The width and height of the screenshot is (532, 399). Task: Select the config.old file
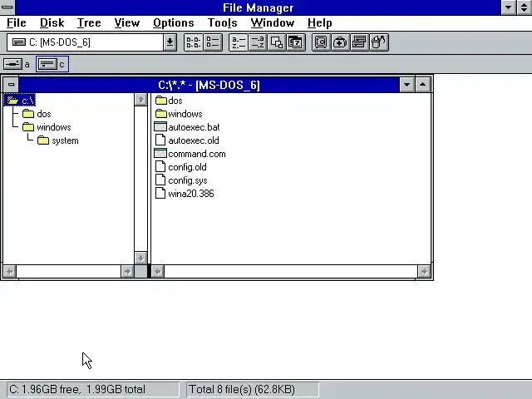tap(180, 167)
